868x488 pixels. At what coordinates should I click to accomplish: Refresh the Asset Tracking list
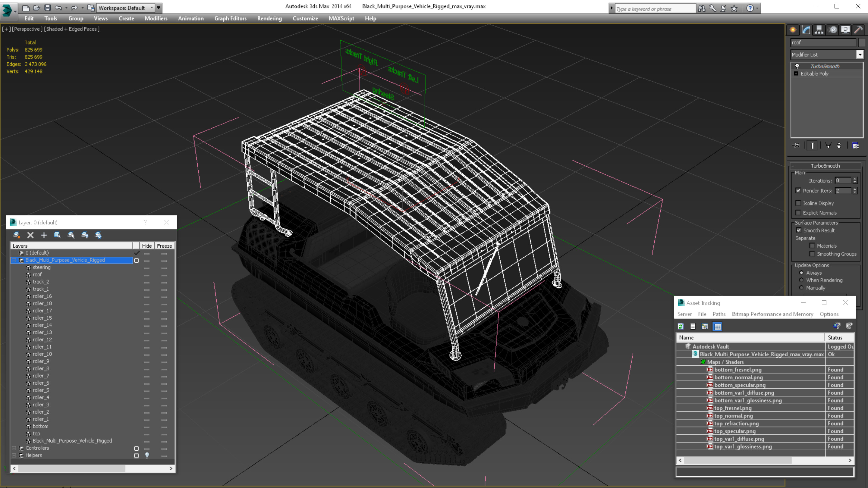click(681, 326)
